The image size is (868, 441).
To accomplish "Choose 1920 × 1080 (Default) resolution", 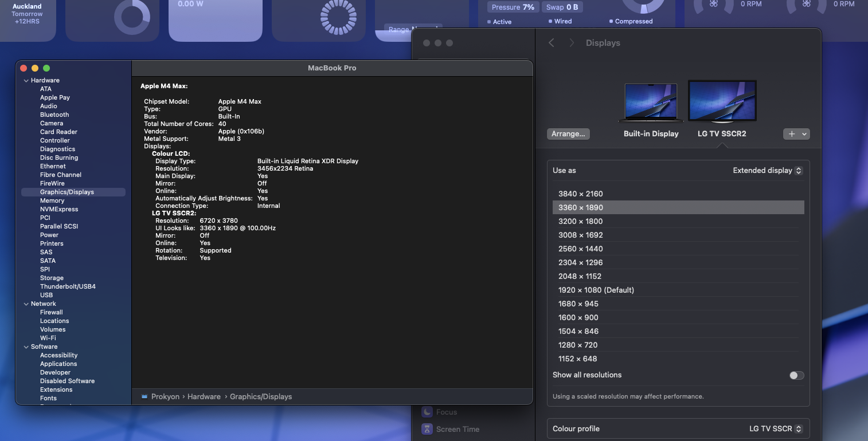I will (x=678, y=290).
